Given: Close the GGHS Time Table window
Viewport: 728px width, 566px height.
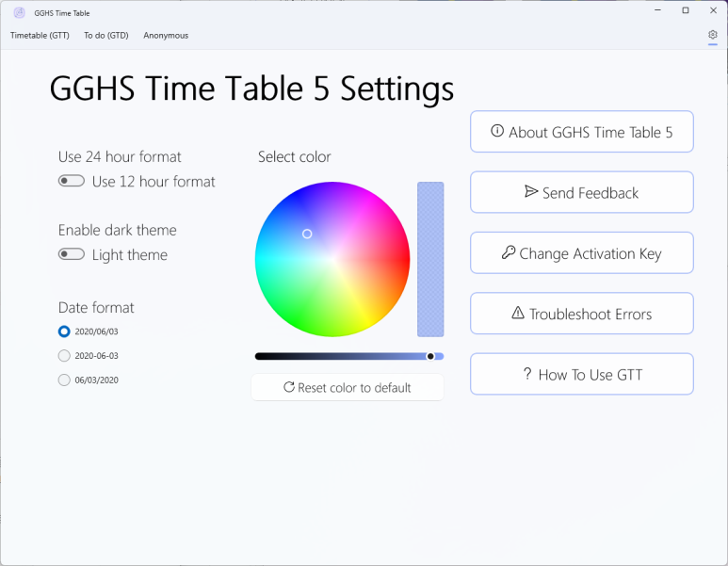Looking at the screenshot, I should 713,10.
